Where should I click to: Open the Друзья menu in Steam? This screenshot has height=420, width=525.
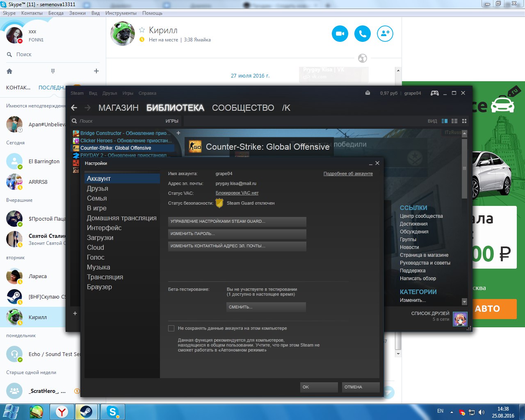[x=110, y=93]
